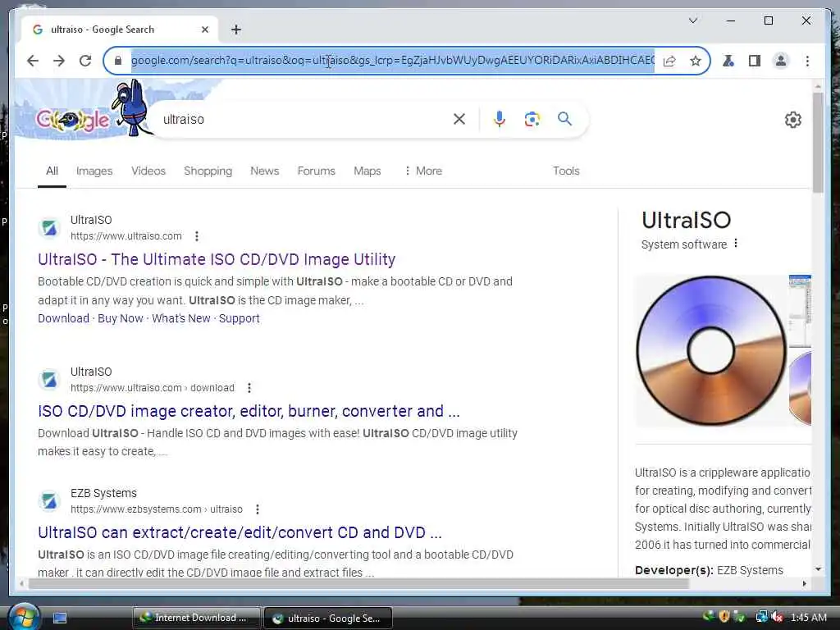Go back to the previous page

pyautogui.click(x=33, y=61)
